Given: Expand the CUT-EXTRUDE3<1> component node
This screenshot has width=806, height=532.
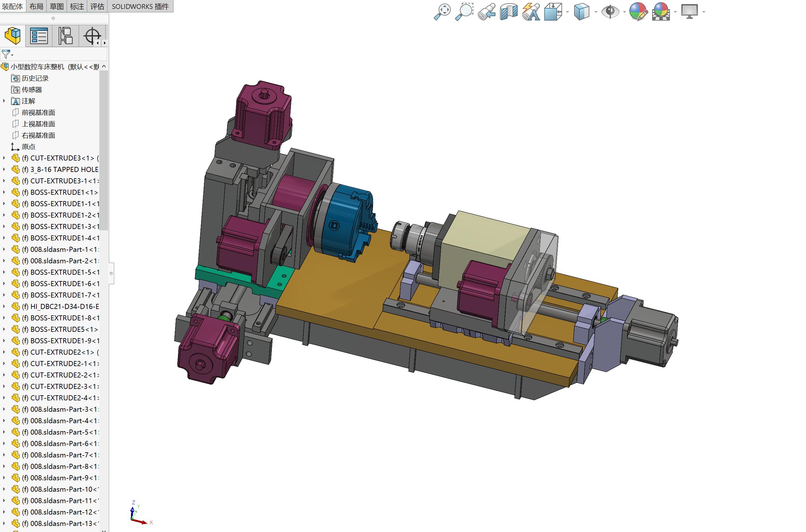Looking at the screenshot, I should 4,158.
